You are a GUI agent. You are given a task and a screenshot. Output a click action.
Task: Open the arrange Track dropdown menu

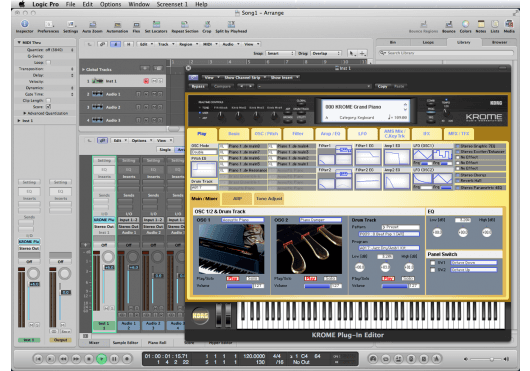pyautogui.click(x=166, y=44)
